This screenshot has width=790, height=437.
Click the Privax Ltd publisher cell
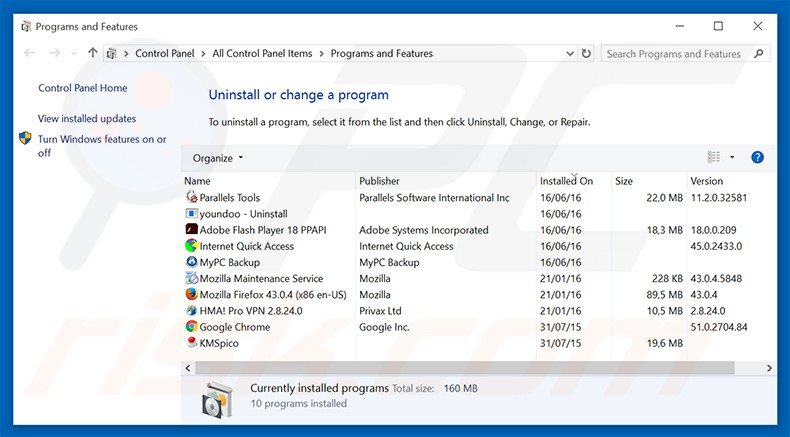(x=380, y=310)
